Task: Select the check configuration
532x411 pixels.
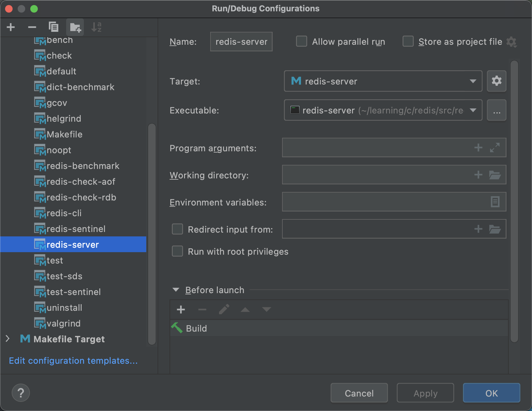Action: (73, 55)
